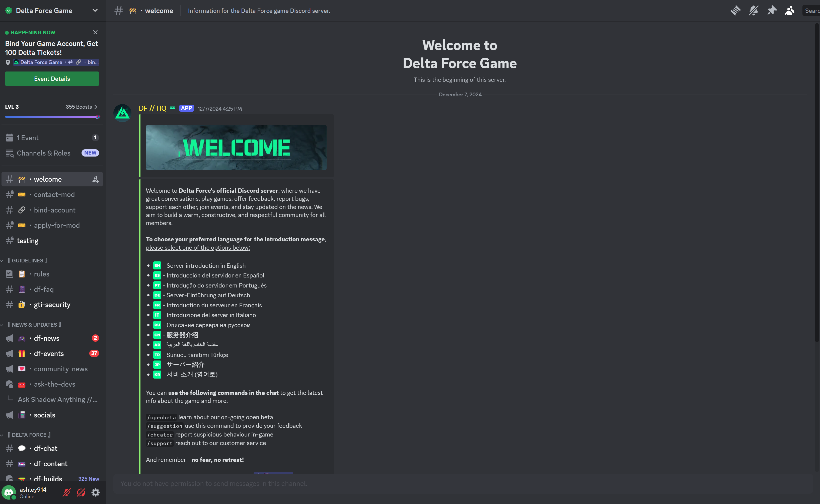This screenshot has height=504, width=820.
Task: Open User Settings gear icon
Action: (96, 492)
